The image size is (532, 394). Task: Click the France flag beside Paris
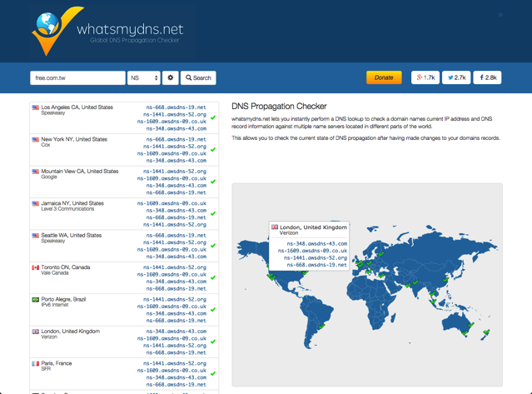point(35,363)
